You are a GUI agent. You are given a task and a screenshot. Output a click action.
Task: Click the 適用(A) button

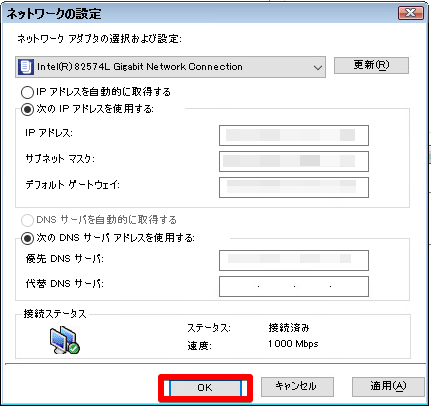[x=388, y=386]
